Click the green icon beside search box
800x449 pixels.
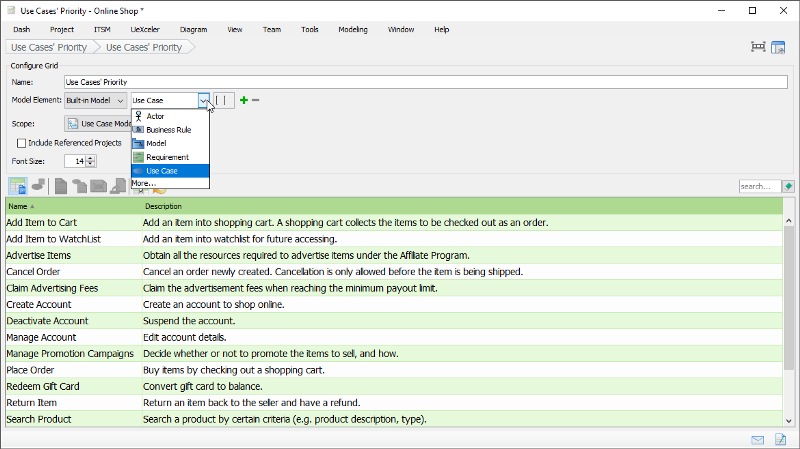(789, 186)
